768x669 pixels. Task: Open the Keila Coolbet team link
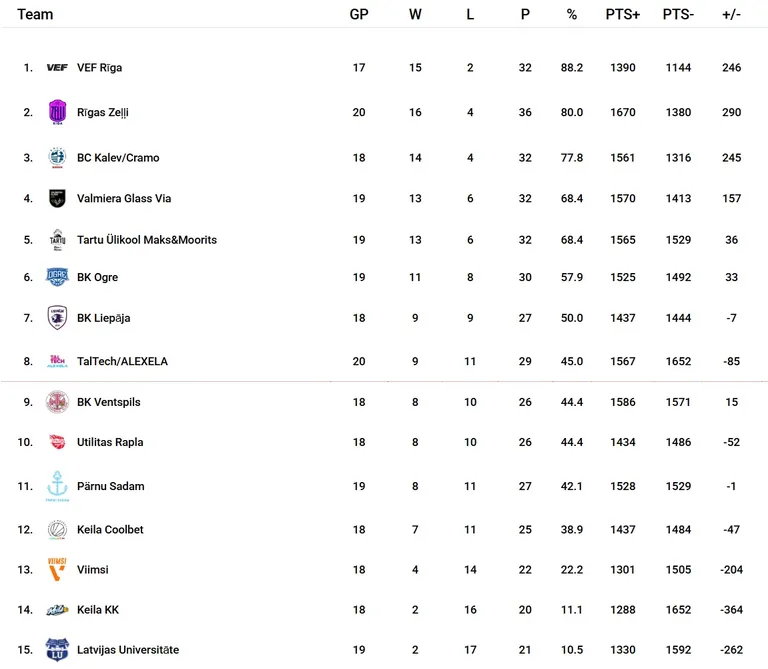[110, 529]
